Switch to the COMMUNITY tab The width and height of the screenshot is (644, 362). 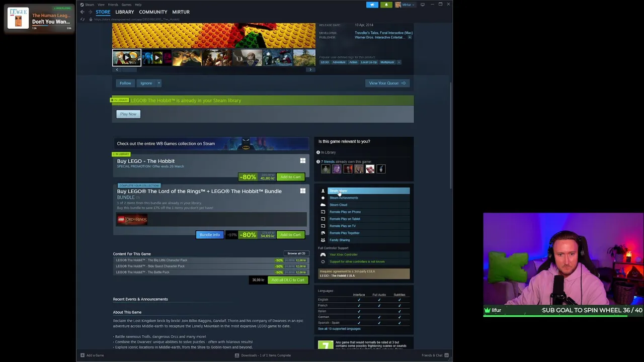point(153,12)
